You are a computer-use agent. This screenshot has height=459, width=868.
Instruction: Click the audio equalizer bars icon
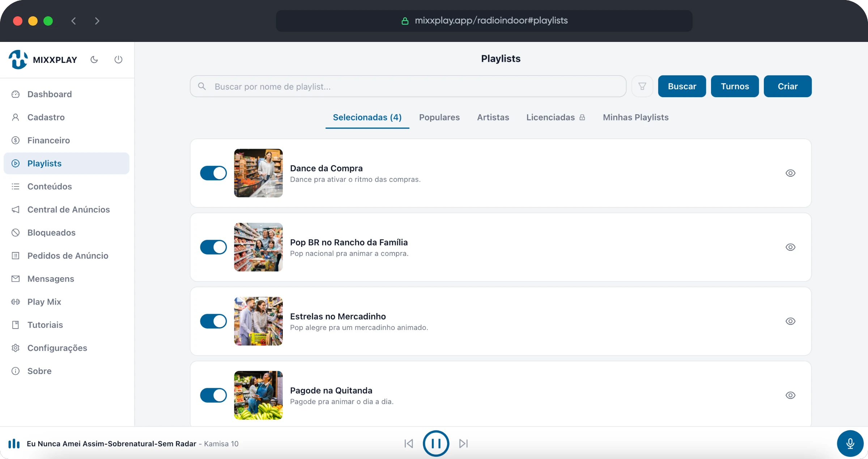point(14,443)
